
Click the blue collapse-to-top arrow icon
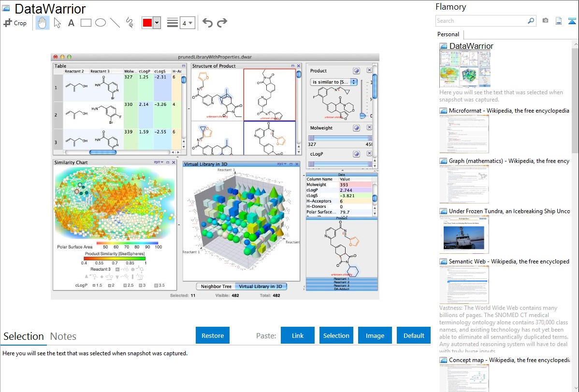click(x=572, y=21)
